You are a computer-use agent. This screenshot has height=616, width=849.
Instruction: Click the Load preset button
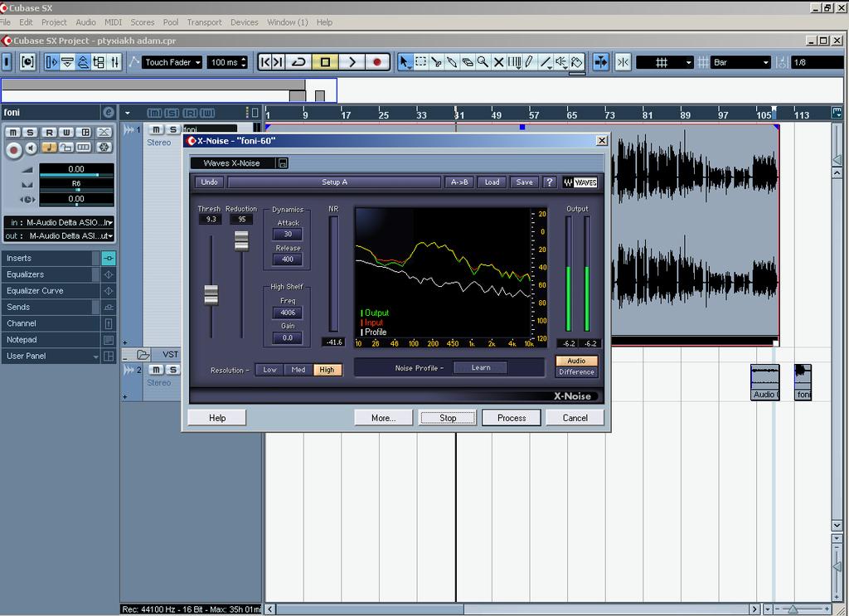coord(492,182)
